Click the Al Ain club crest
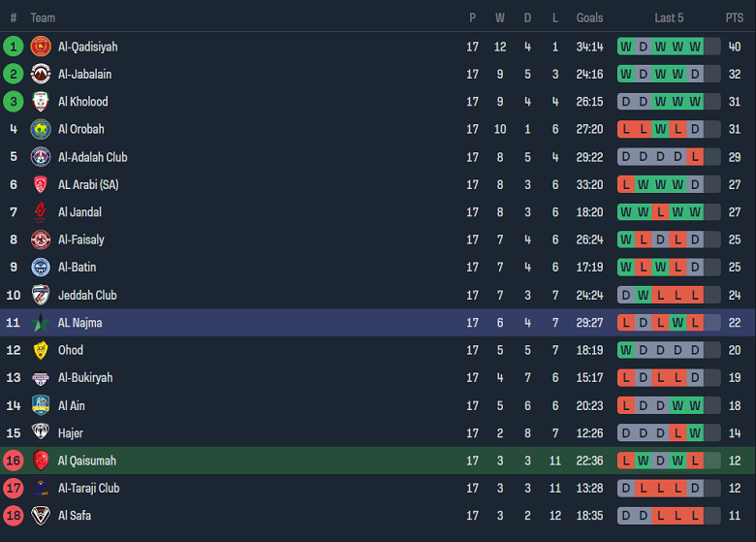756x542 pixels. tap(41, 405)
